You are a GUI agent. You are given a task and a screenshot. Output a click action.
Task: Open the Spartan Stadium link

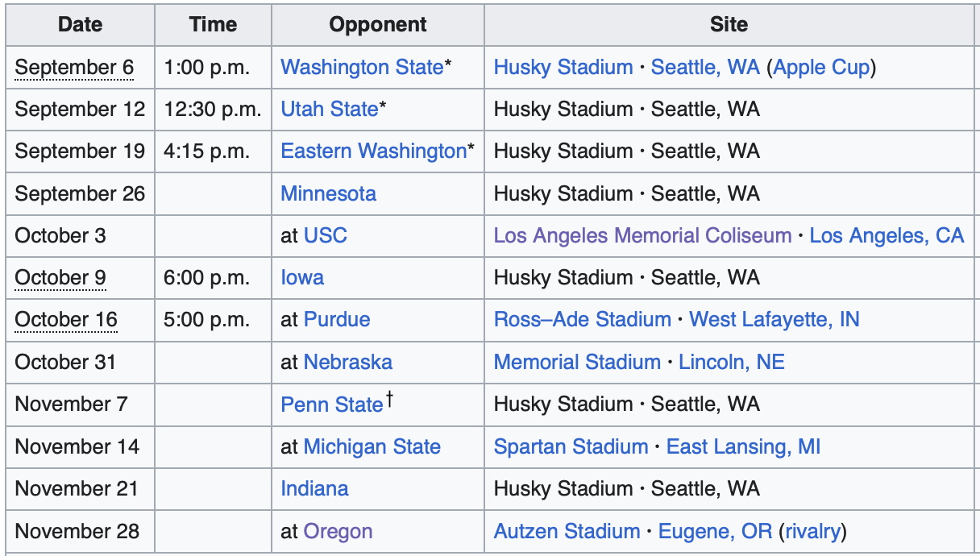(571, 446)
